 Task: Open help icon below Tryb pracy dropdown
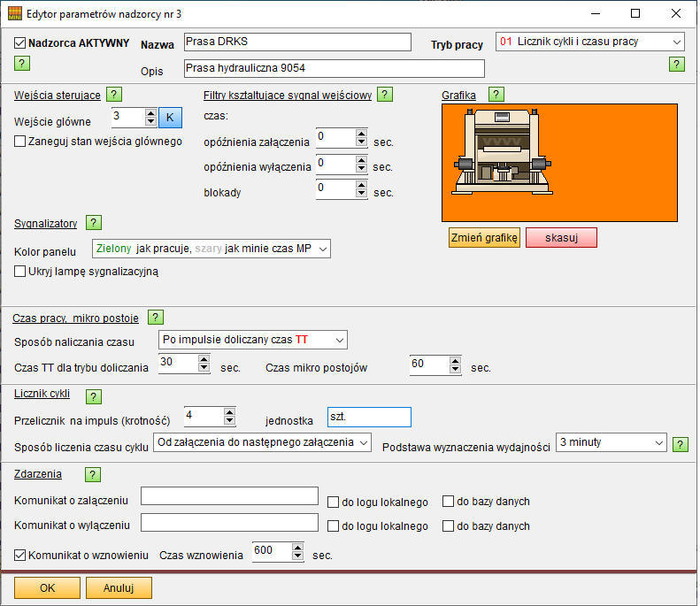point(677,65)
